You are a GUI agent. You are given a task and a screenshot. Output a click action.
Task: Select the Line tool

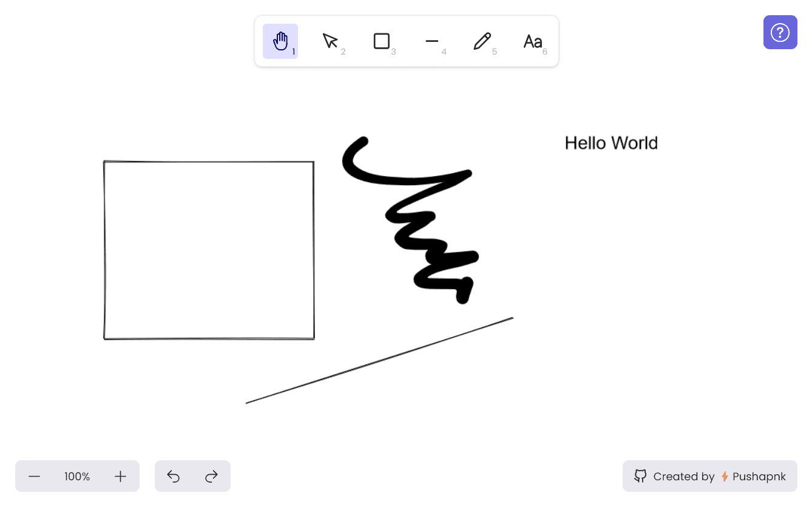432,41
